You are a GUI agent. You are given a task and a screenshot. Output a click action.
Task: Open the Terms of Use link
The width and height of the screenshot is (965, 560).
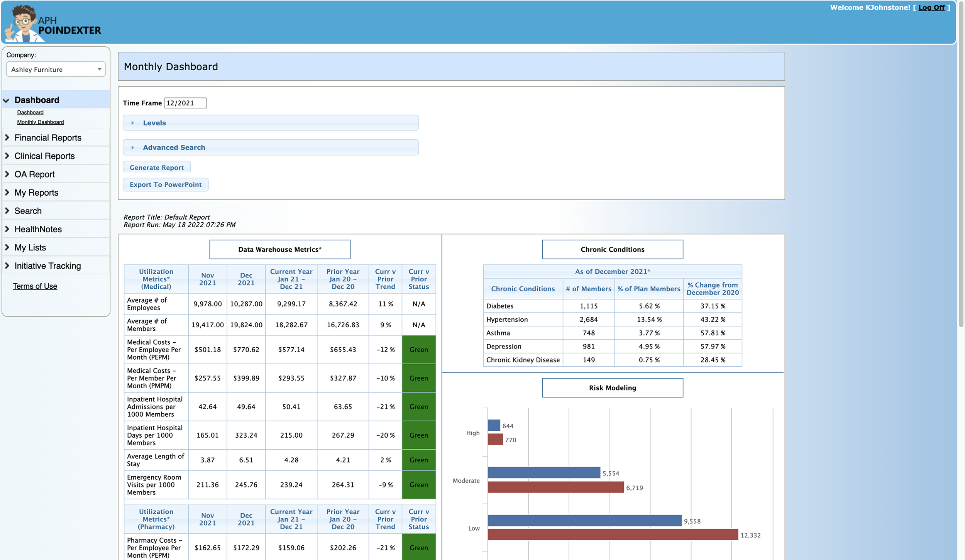35,286
